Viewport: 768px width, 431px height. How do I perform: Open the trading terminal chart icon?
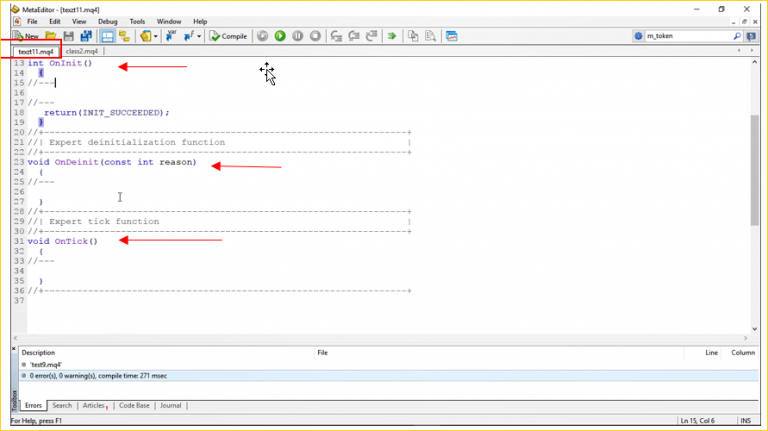[452, 36]
